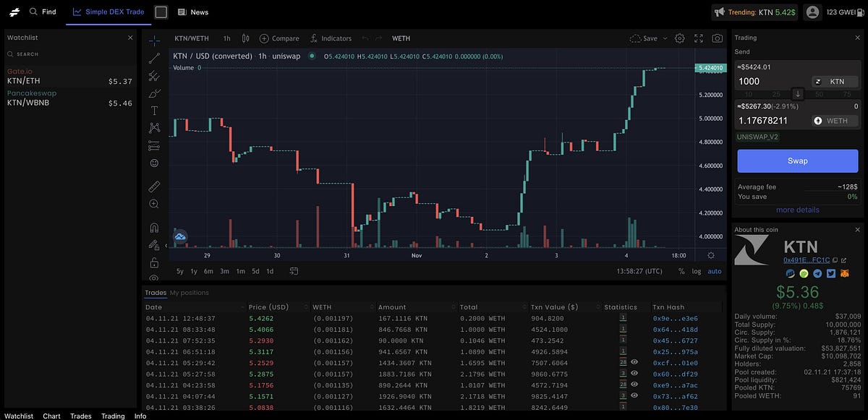Toggle percent scale on price axis
868x420 pixels.
[681, 271]
